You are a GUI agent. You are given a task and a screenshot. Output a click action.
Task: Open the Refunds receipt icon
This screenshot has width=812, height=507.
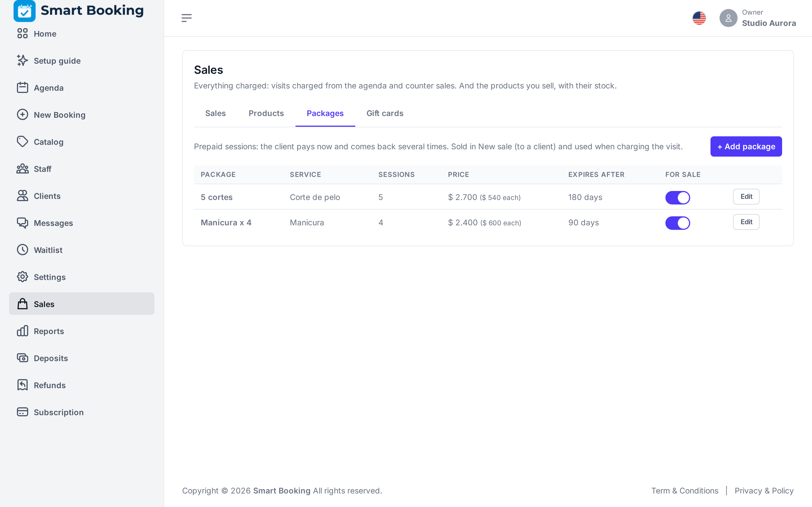pyautogui.click(x=23, y=385)
